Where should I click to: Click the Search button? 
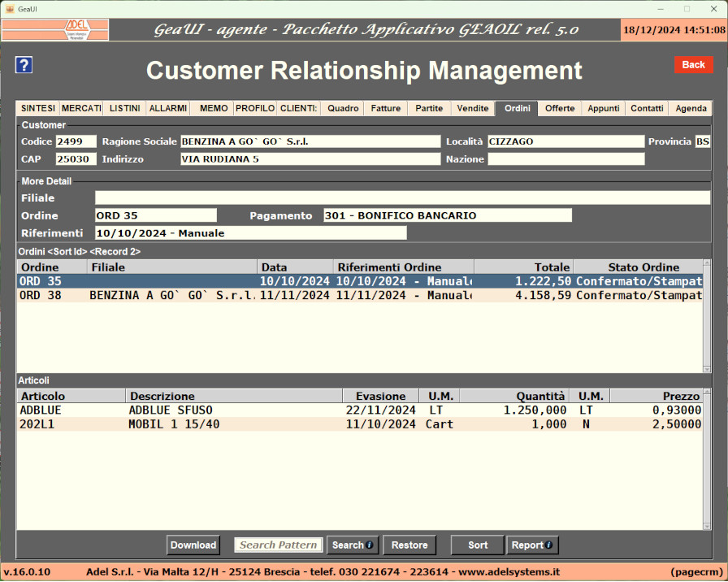(353, 545)
